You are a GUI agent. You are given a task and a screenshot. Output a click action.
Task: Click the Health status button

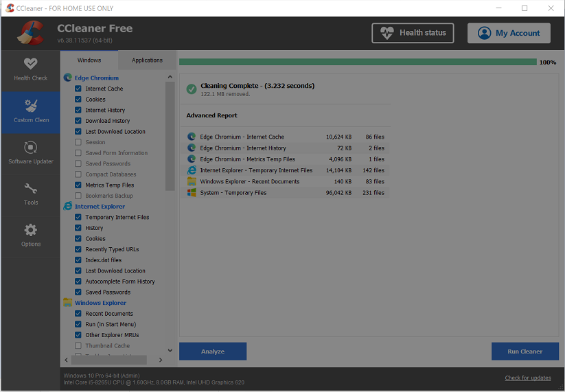(413, 33)
